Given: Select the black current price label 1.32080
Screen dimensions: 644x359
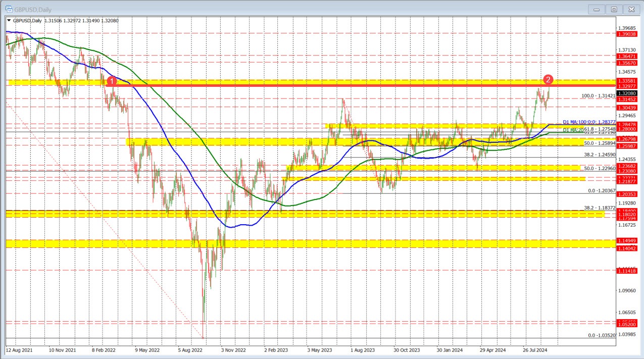Looking at the screenshot, I should coord(626,93).
